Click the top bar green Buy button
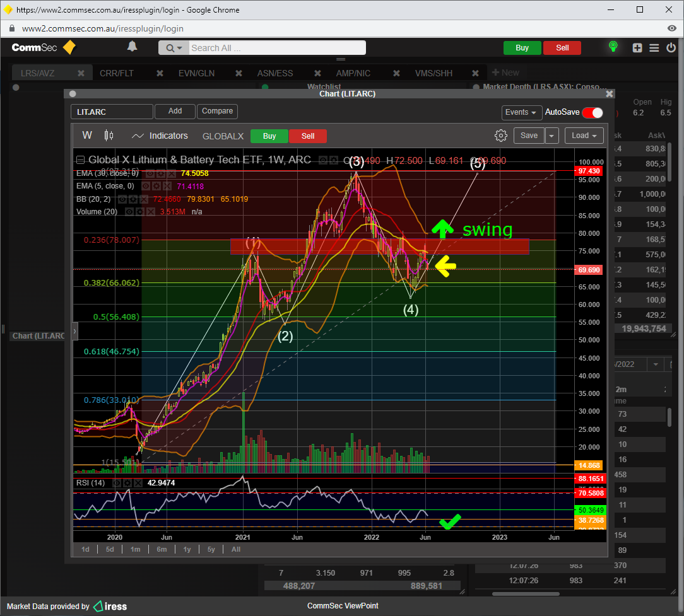684x616 pixels. (x=522, y=48)
